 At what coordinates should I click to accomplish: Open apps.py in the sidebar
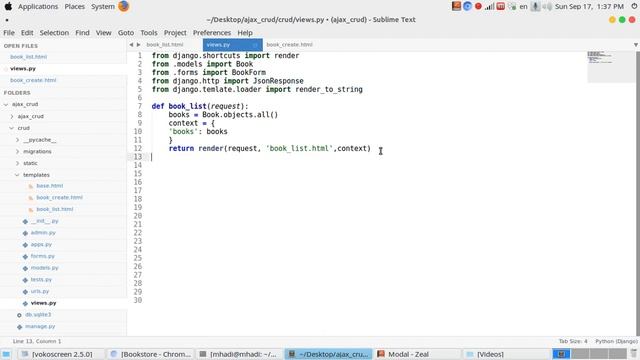(41, 244)
